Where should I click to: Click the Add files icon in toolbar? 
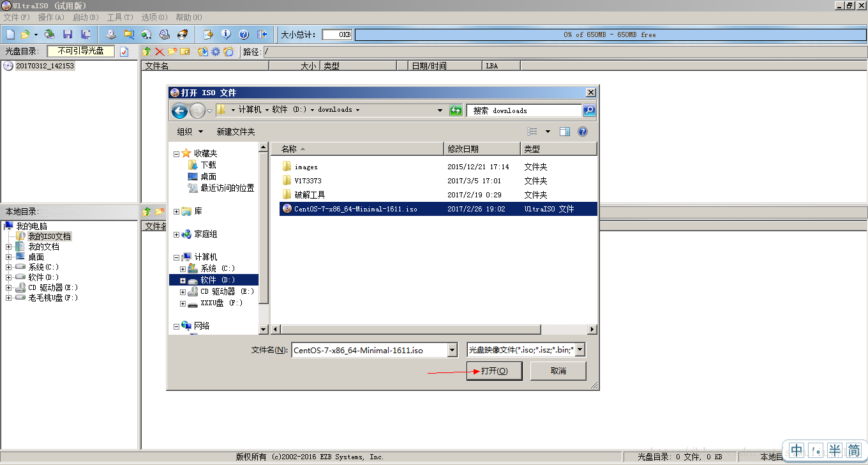click(x=208, y=34)
